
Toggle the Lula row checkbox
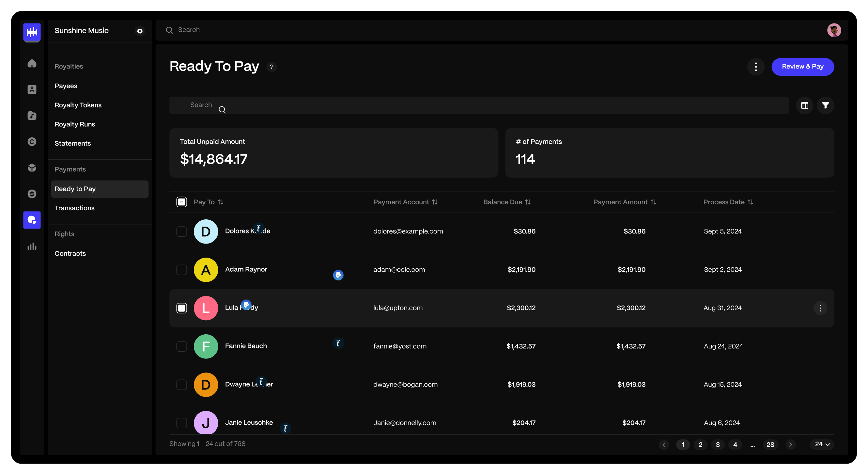[x=182, y=308]
